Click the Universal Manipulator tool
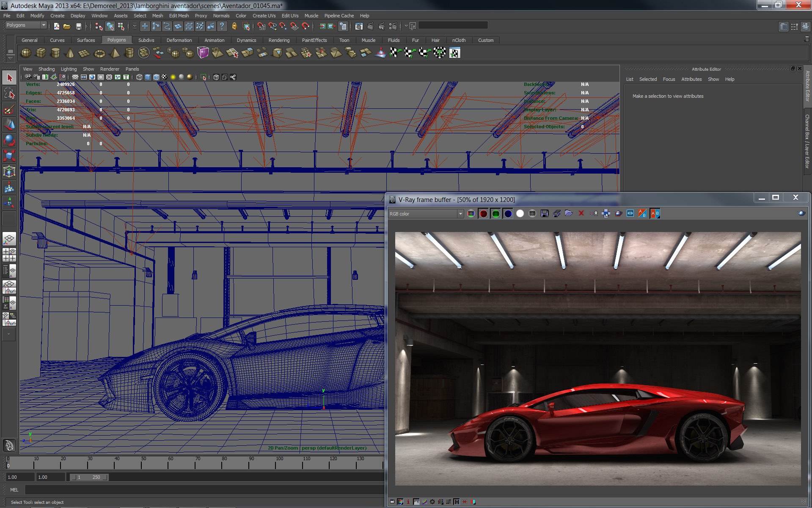Image resolution: width=812 pixels, height=508 pixels. click(x=9, y=171)
